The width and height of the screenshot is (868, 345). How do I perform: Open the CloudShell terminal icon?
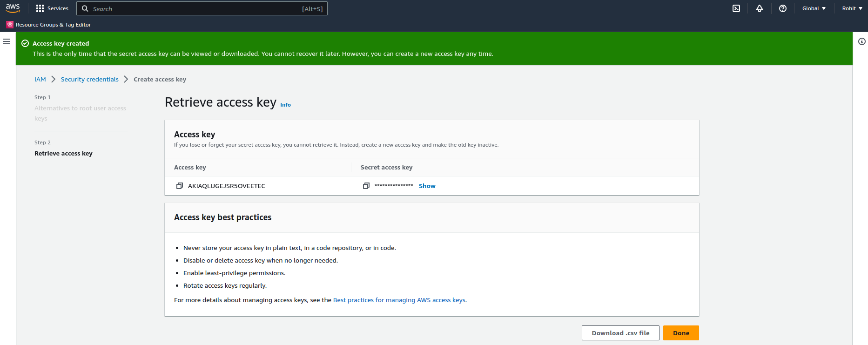tap(736, 8)
